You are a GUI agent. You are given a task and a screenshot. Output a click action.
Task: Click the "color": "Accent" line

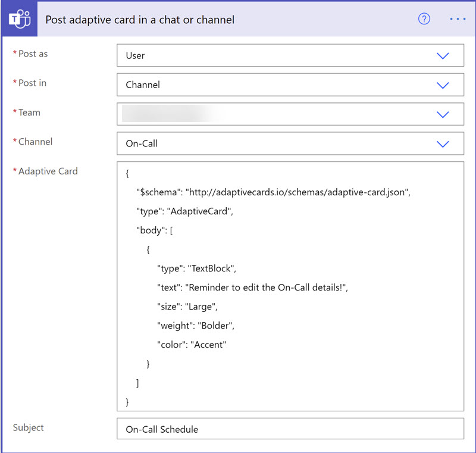192,345
